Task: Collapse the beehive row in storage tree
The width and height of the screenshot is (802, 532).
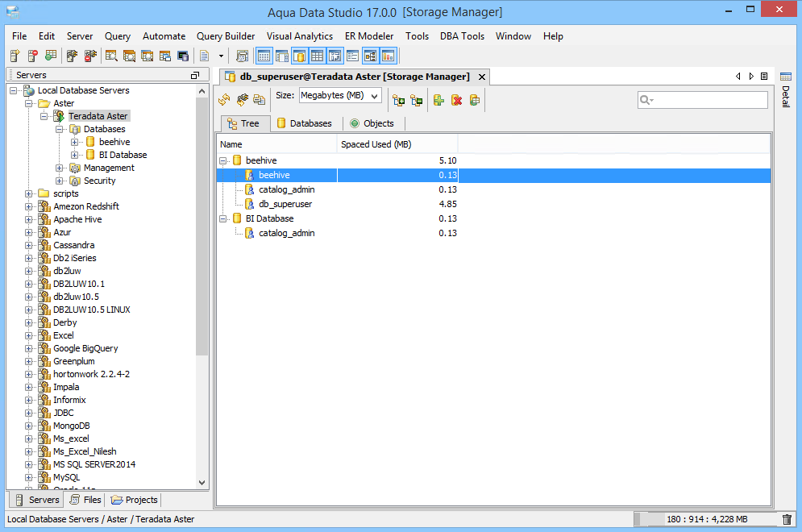Action: point(223,160)
